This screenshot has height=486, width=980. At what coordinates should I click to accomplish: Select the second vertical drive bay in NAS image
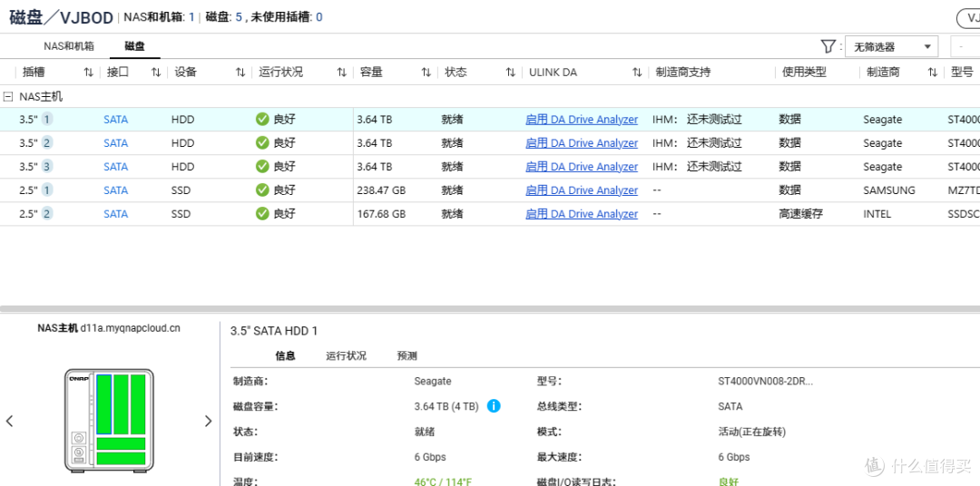pos(121,404)
